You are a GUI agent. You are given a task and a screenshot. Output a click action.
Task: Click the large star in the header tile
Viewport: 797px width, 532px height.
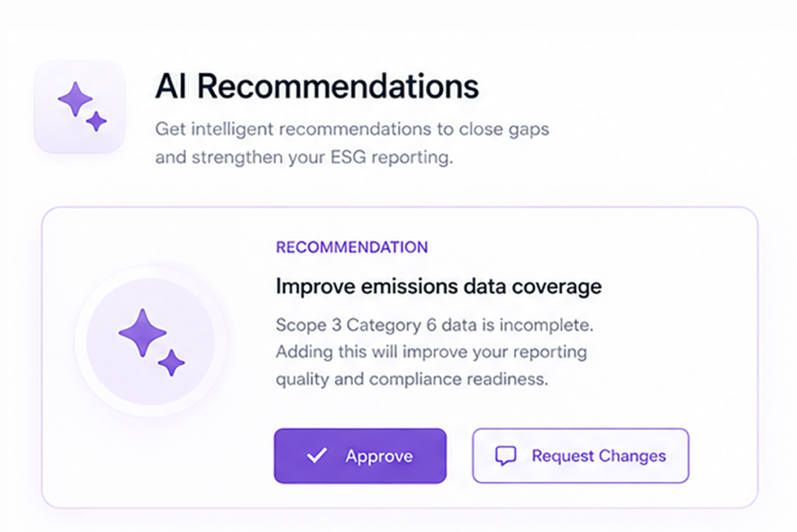[75, 99]
